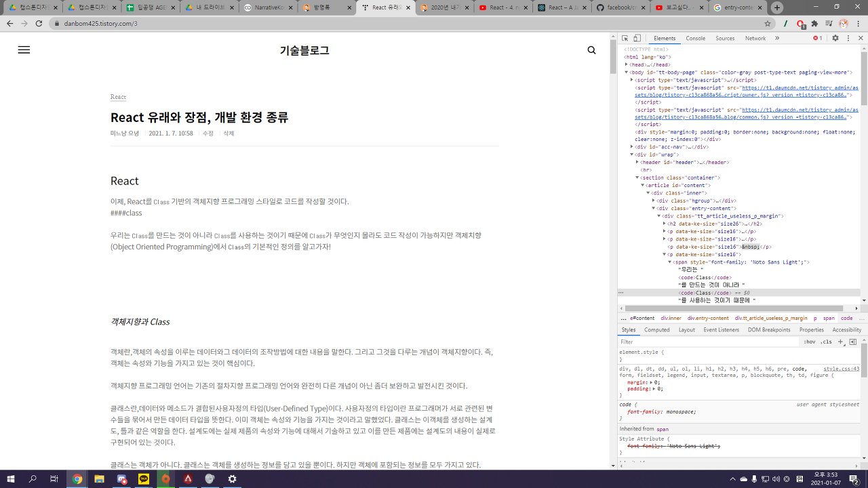The height and width of the screenshot is (488, 868).
Task: Show more DevTools tabs chevron
Action: tap(777, 39)
